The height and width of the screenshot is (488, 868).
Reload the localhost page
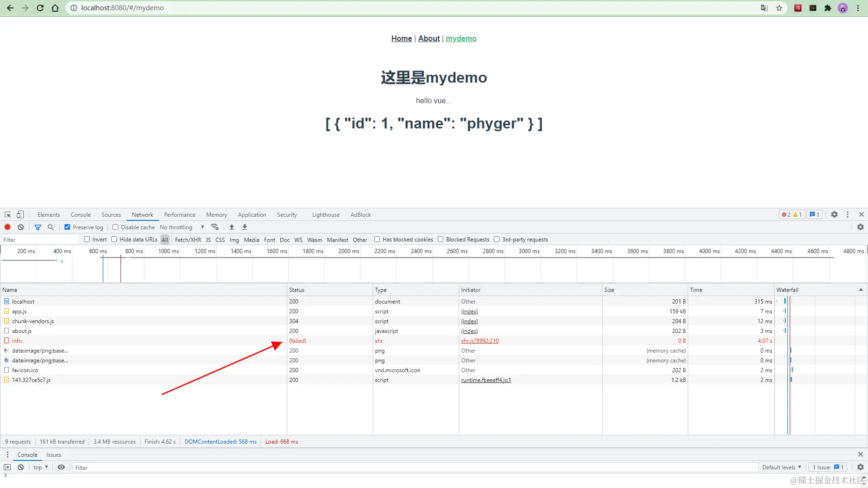pyautogui.click(x=40, y=8)
